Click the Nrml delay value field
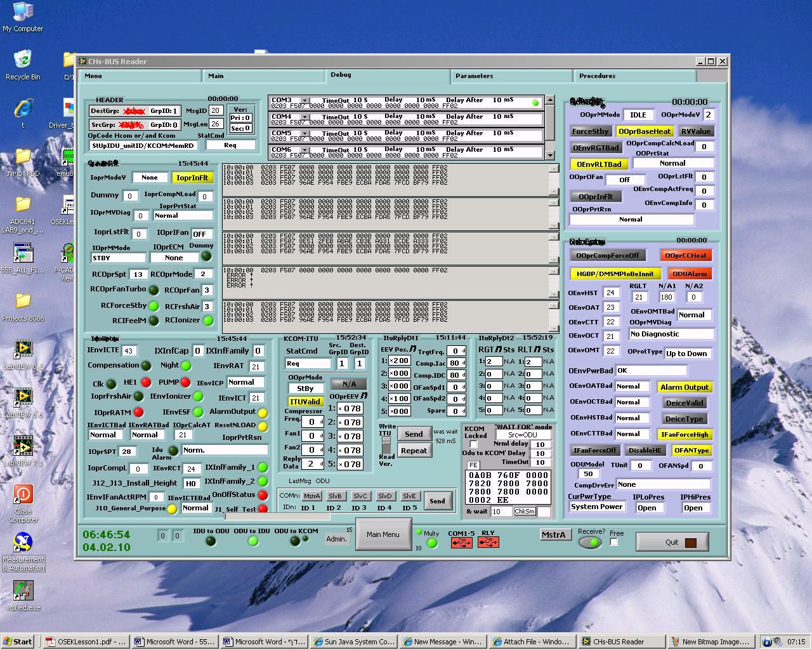This screenshot has width=812, height=650. (540, 444)
